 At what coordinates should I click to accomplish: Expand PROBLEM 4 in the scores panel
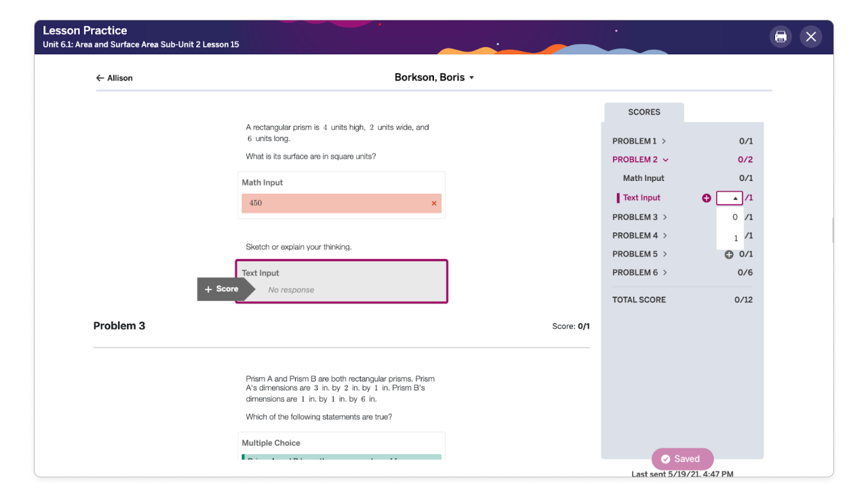point(640,235)
